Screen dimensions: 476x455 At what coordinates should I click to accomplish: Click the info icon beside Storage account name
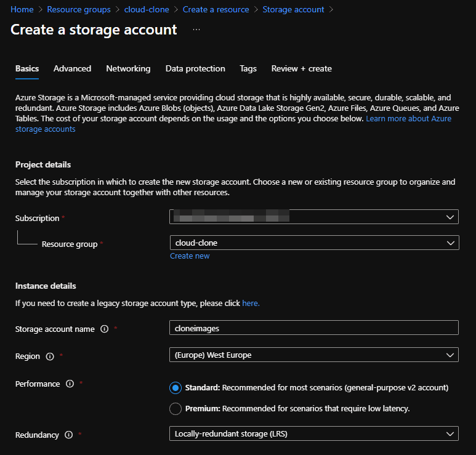pyautogui.click(x=104, y=329)
